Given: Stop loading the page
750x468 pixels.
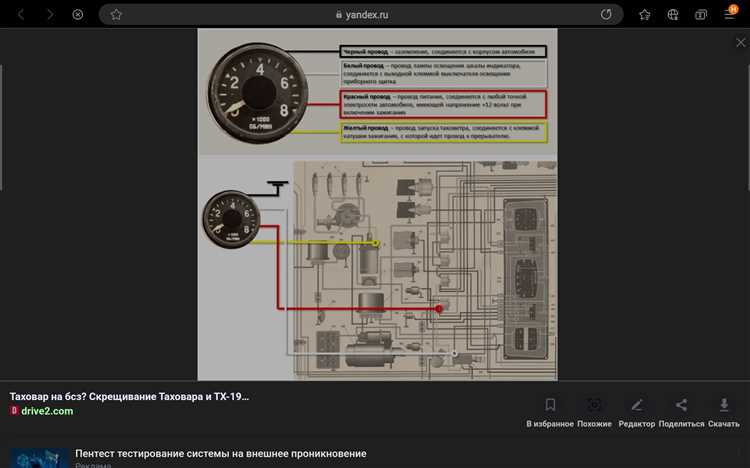Looking at the screenshot, I should [78, 15].
